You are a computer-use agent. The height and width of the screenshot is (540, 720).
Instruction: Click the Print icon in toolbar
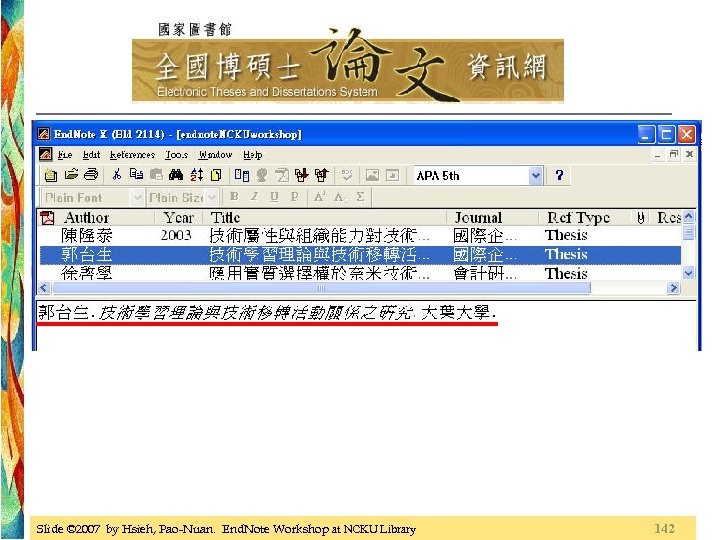(x=91, y=174)
